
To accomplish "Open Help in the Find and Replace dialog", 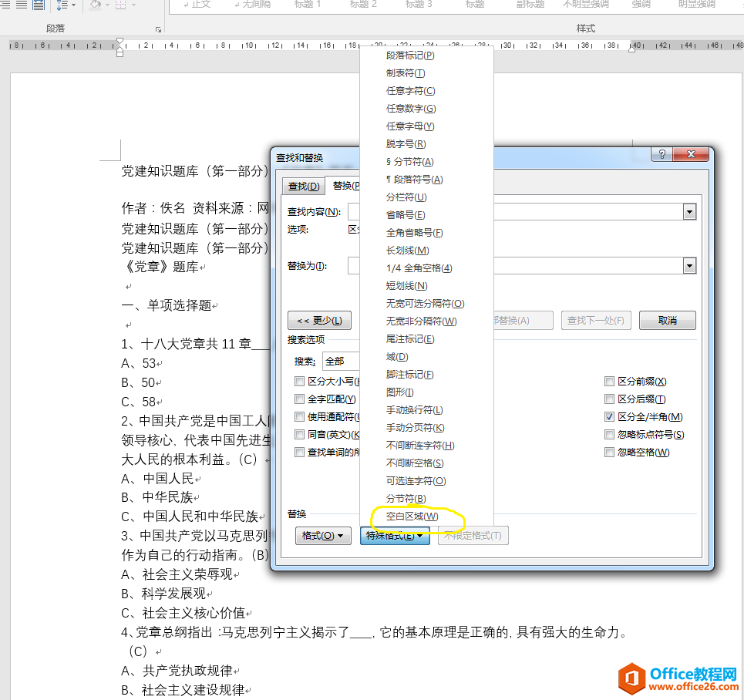I will coord(662,154).
